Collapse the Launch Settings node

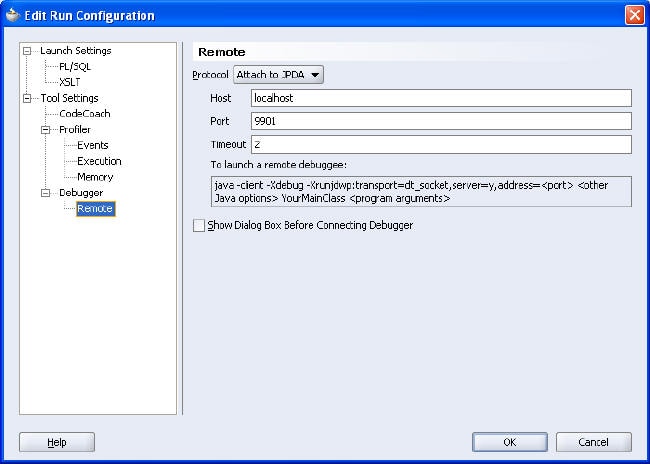pyautogui.click(x=28, y=51)
